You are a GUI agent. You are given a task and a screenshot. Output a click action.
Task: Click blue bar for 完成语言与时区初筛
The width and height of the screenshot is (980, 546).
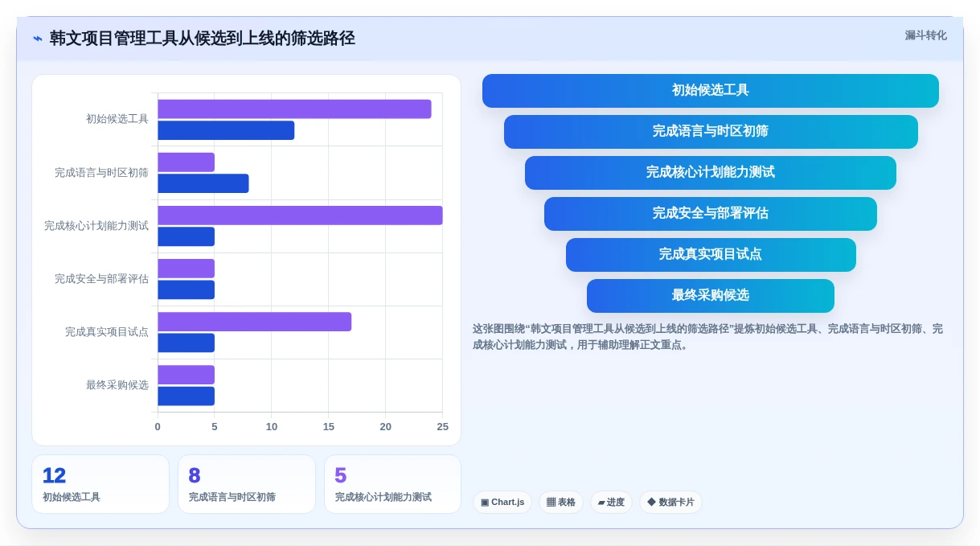pyautogui.click(x=203, y=183)
